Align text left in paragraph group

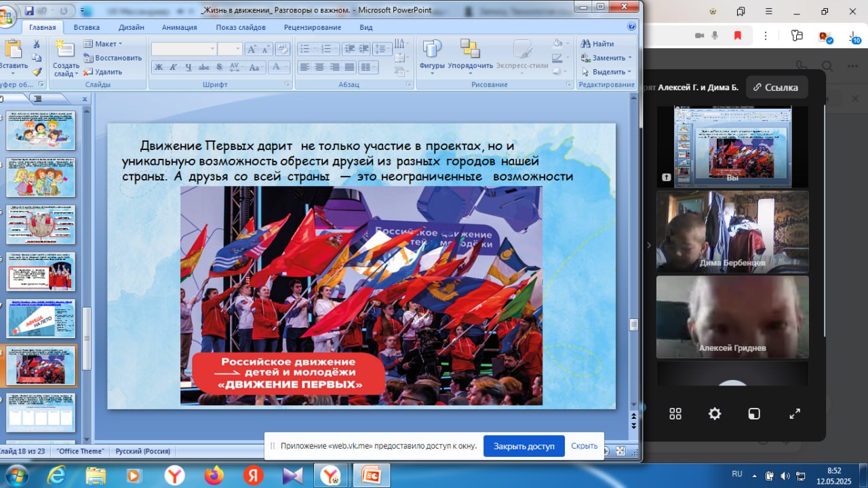click(x=304, y=67)
